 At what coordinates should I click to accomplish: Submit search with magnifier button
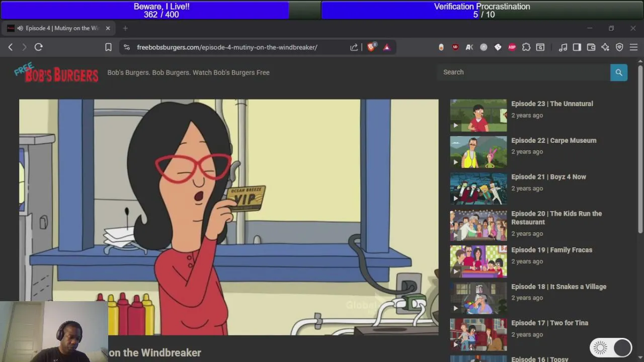pos(619,72)
